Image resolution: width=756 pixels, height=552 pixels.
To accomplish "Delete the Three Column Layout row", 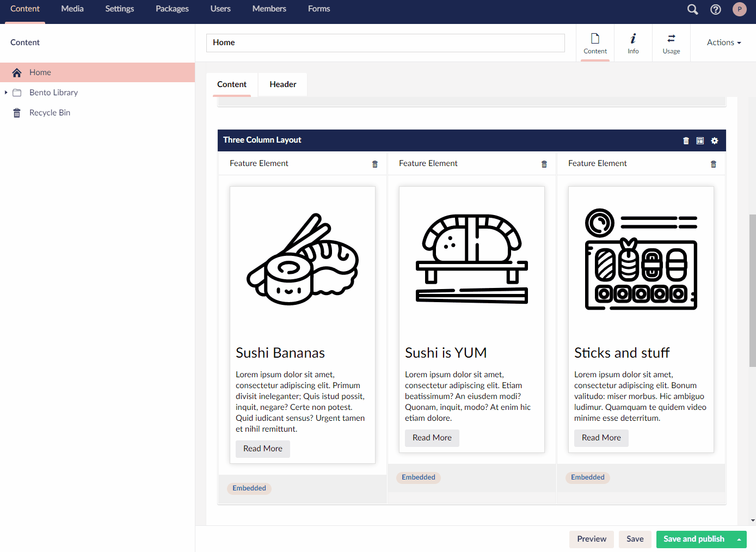I will tap(686, 140).
